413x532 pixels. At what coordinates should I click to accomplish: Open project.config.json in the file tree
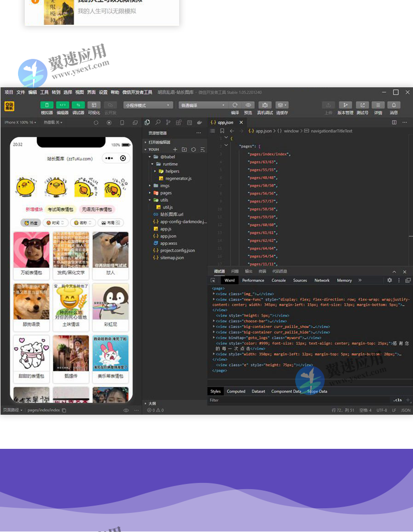coord(177,251)
